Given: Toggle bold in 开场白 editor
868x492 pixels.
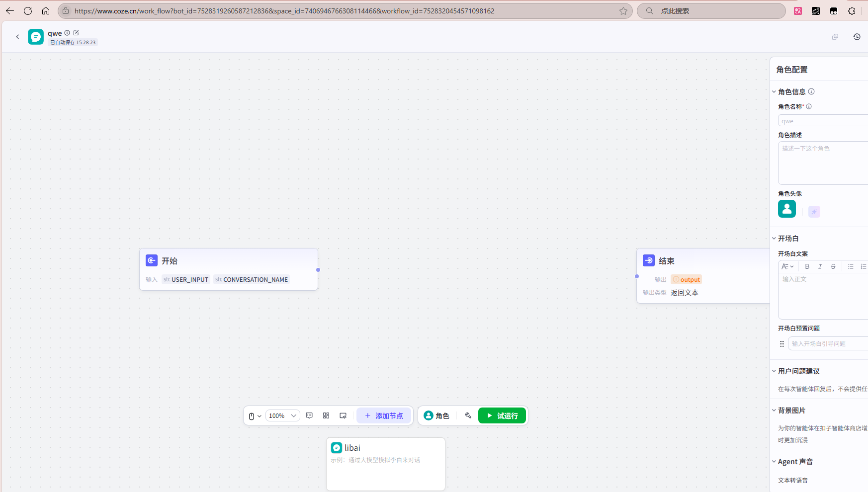Looking at the screenshot, I should [x=807, y=266].
